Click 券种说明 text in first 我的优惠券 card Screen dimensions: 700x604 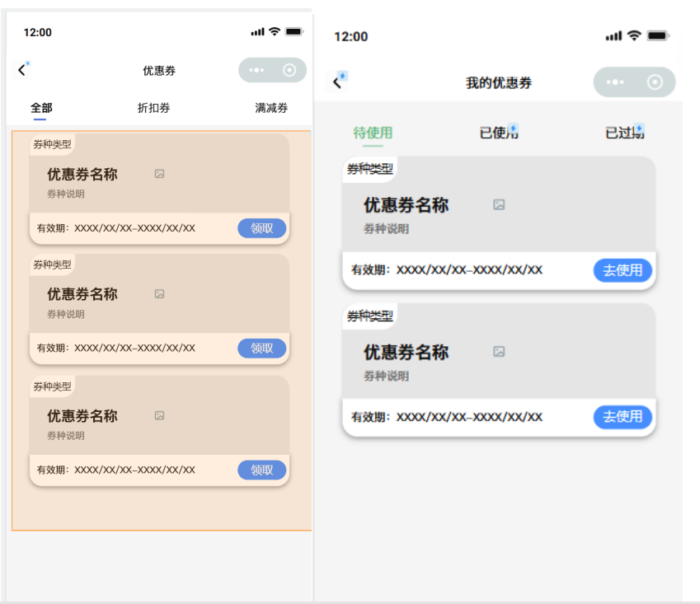[386, 229]
